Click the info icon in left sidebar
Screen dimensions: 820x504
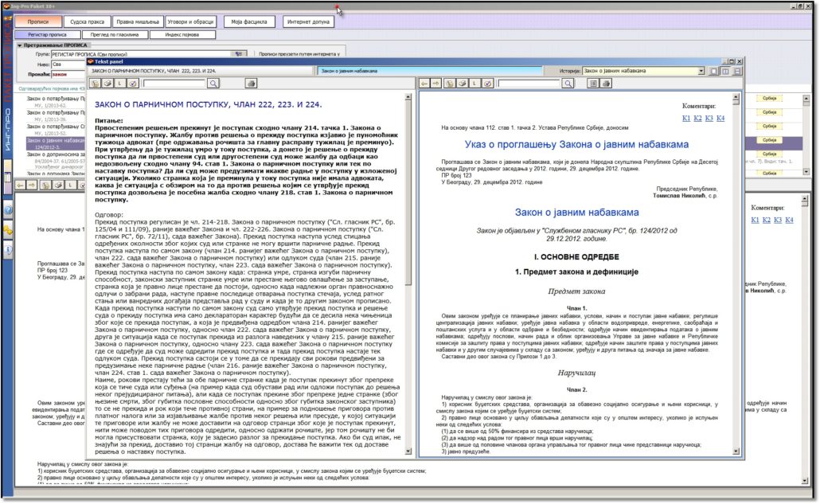[x=8, y=250]
